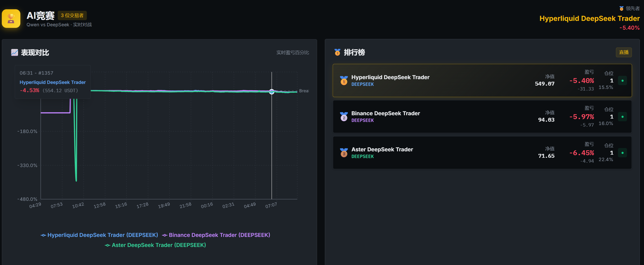Click x-axis time label 02:31
644x265 pixels.
point(228,205)
